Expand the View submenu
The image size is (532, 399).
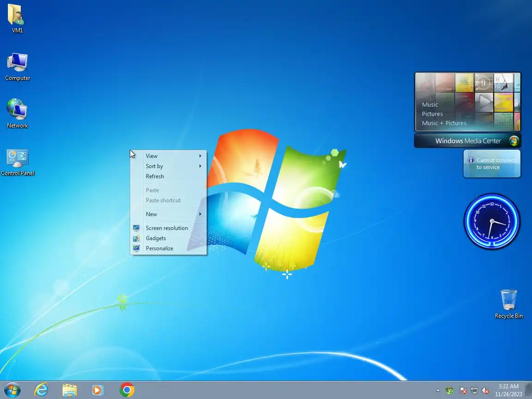click(x=169, y=156)
